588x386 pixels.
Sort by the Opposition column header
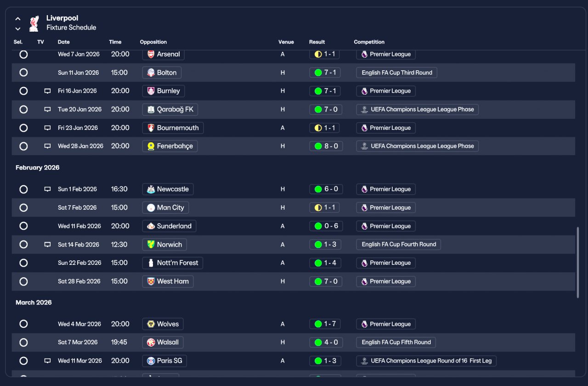click(153, 42)
